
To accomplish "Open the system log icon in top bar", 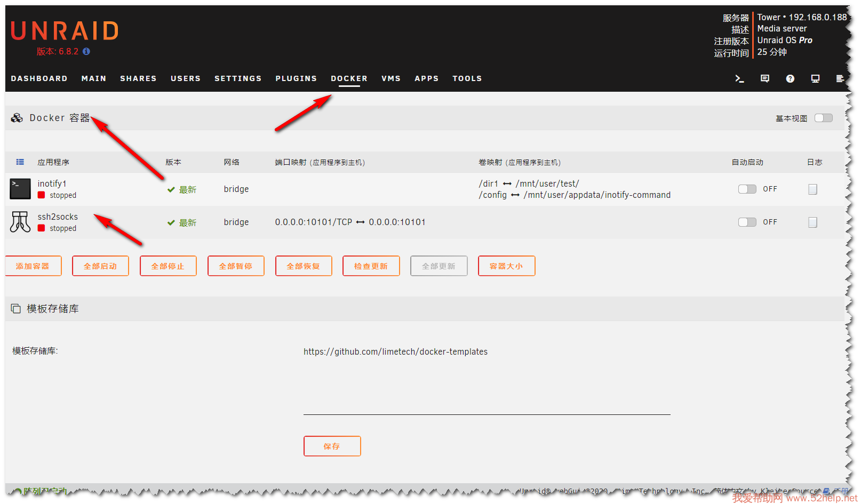I will 840,78.
